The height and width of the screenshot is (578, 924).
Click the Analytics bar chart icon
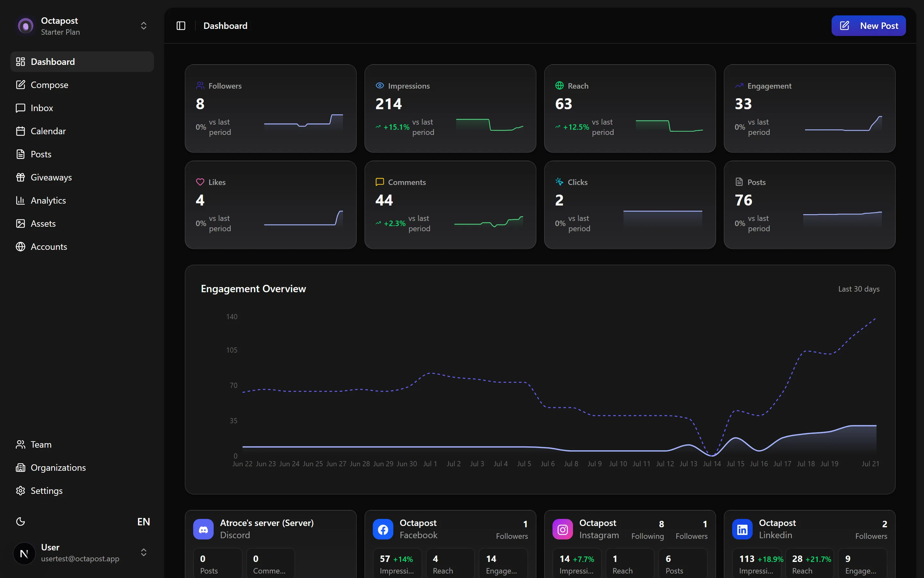[x=21, y=200]
